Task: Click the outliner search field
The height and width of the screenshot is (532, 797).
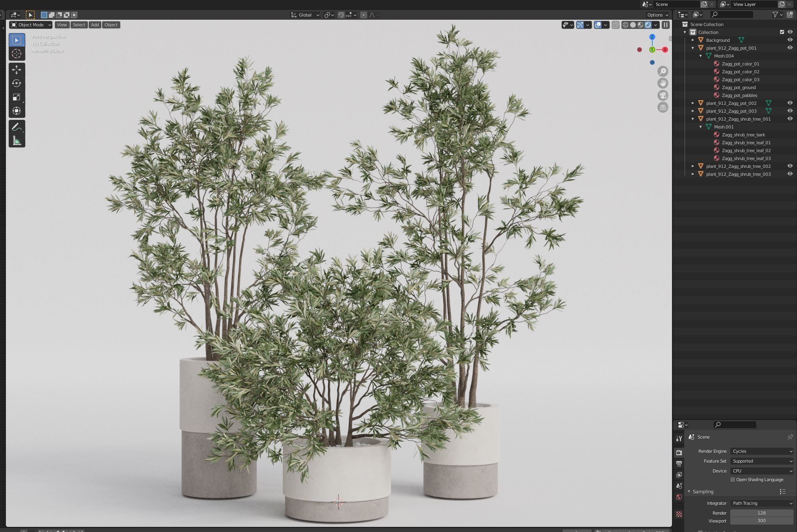Action: pyautogui.click(x=732, y=14)
